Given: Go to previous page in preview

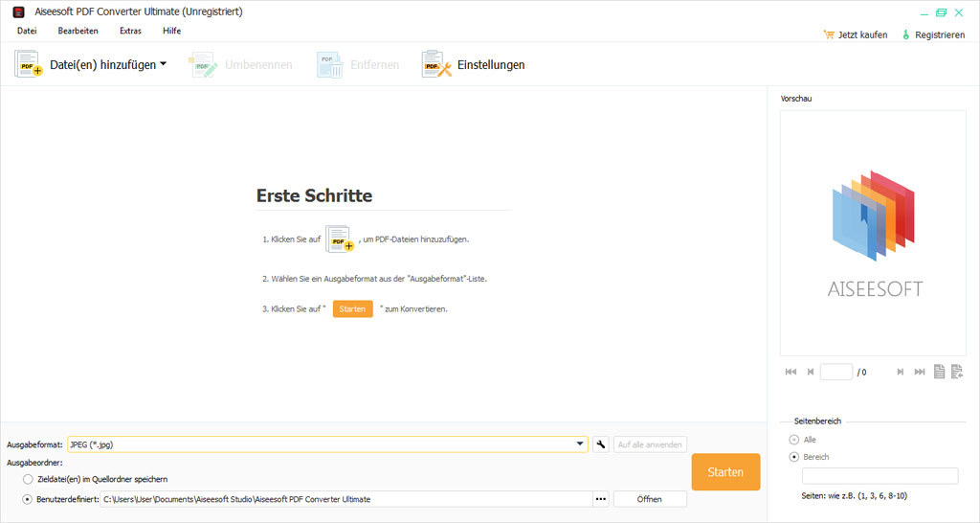Looking at the screenshot, I should [811, 372].
